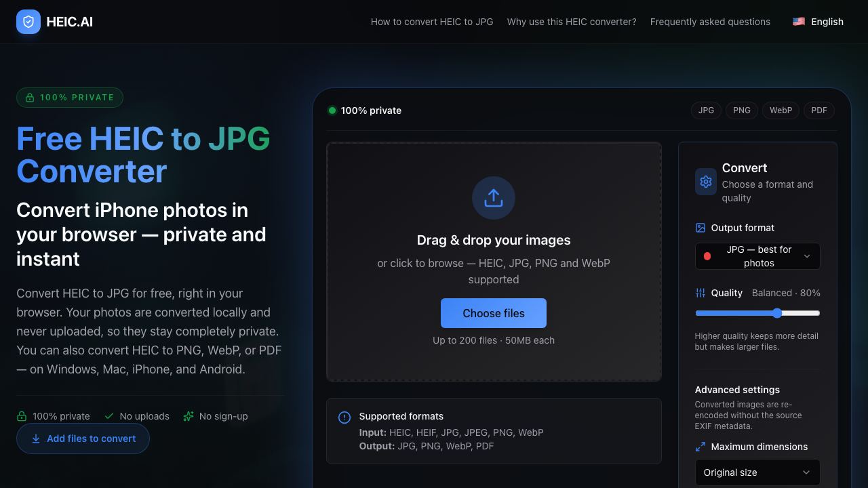Click the gear icon beside Convert heading
868x488 pixels.
pos(706,182)
